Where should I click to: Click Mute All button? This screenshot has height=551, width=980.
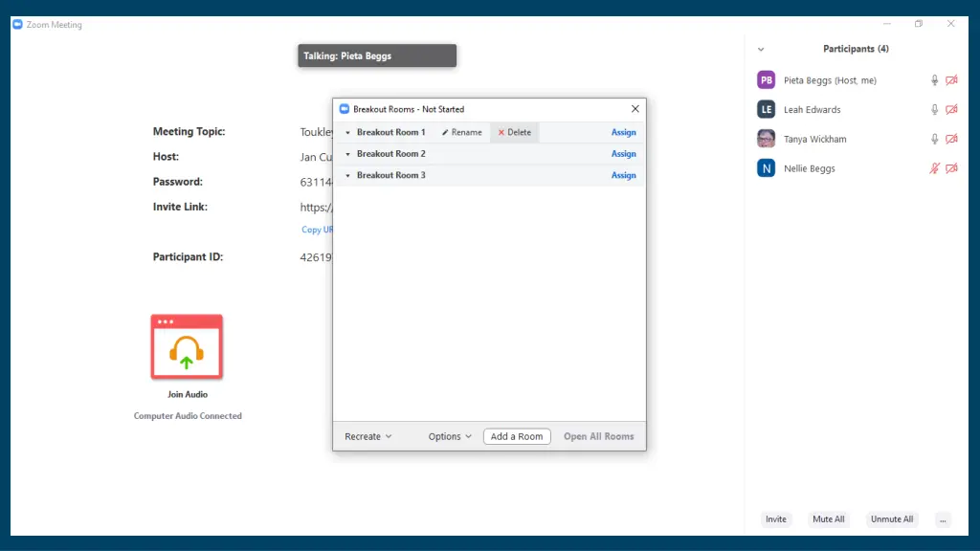828,519
